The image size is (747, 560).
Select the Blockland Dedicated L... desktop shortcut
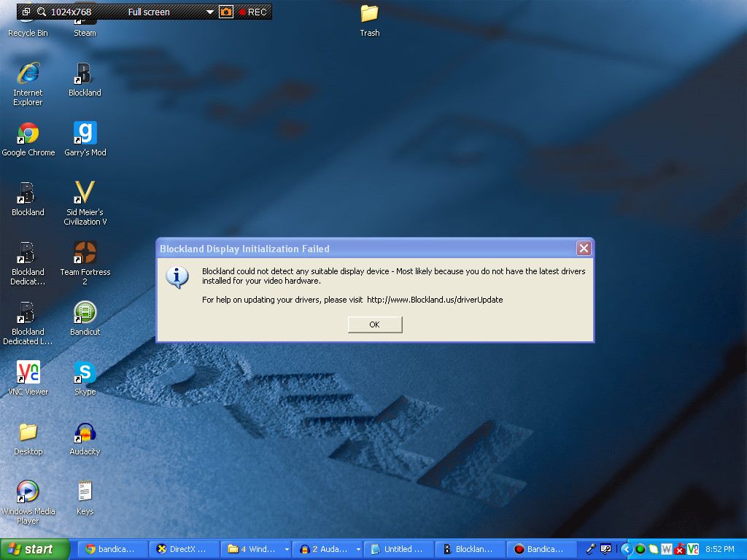pyautogui.click(x=28, y=323)
